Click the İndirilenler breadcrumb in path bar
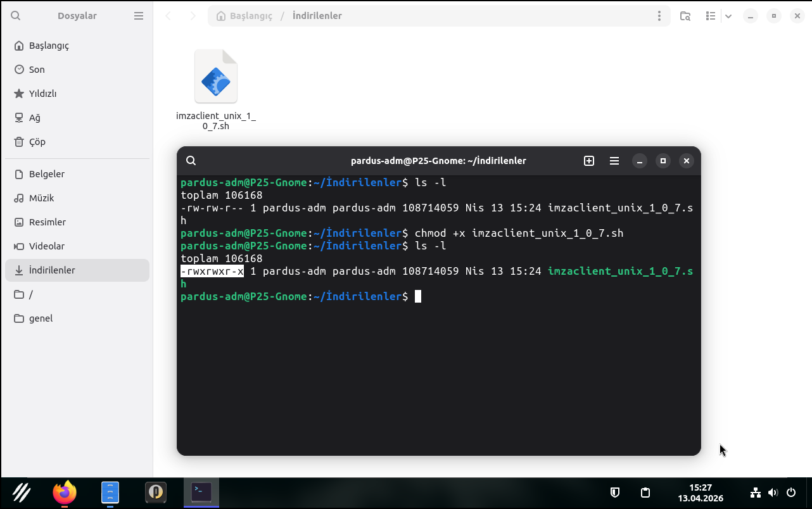Viewport: 812px width, 509px height. [317, 16]
